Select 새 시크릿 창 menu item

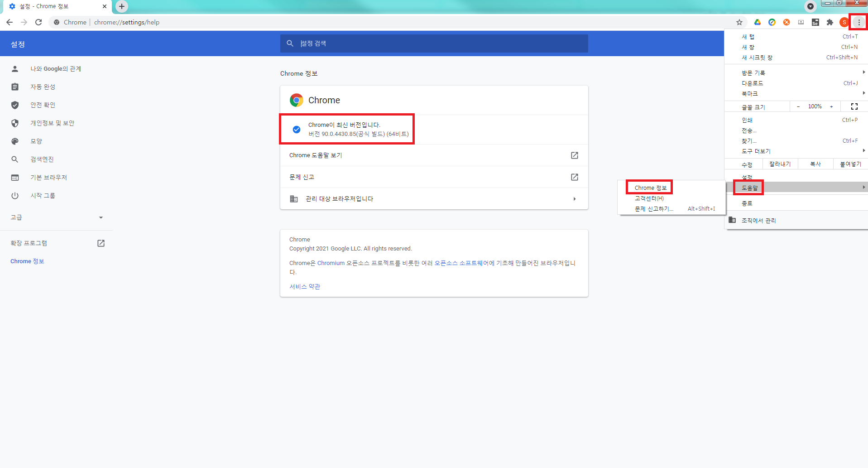click(x=796, y=58)
